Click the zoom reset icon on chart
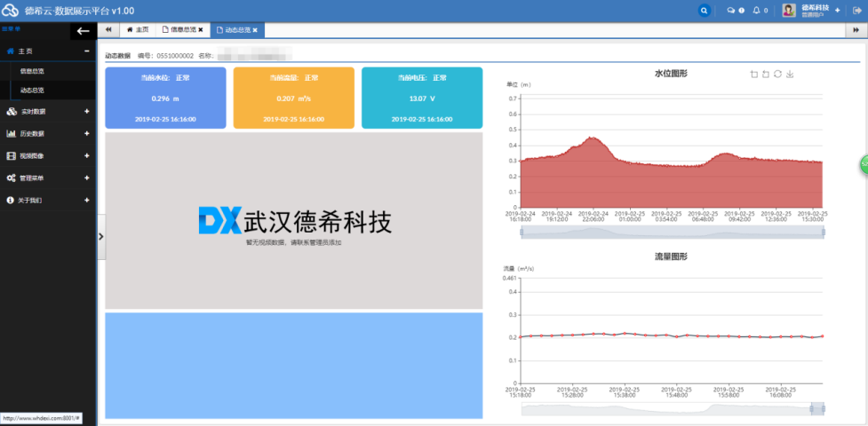Image resolution: width=868 pixels, height=426 pixels. pos(765,74)
